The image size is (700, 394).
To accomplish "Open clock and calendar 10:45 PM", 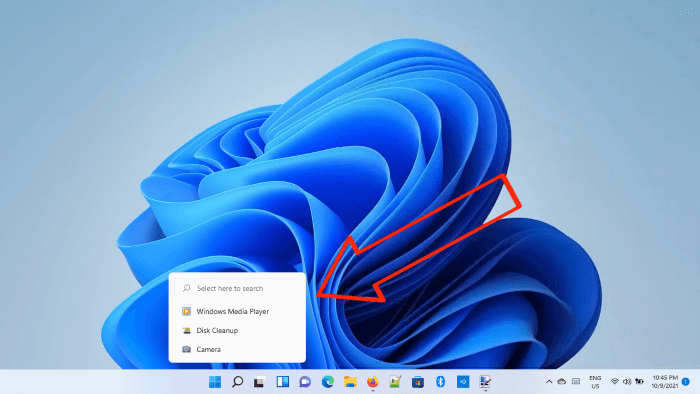I will tap(664, 382).
